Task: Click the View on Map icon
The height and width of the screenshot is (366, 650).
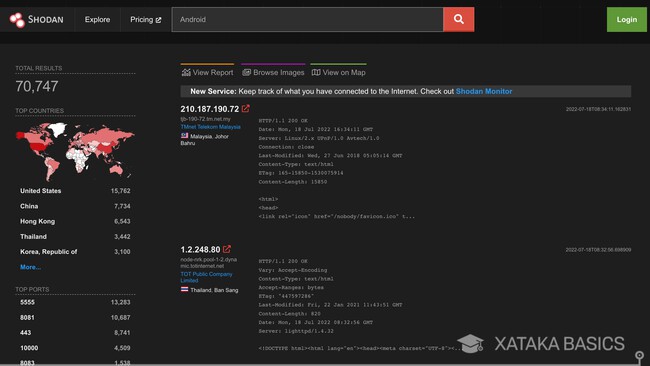Action: pos(316,73)
